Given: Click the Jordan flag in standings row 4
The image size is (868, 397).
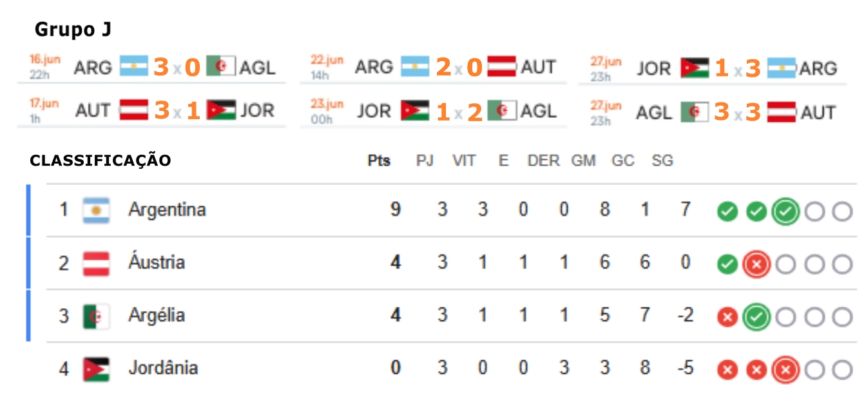Looking at the screenshot, I should pos(96,369).
